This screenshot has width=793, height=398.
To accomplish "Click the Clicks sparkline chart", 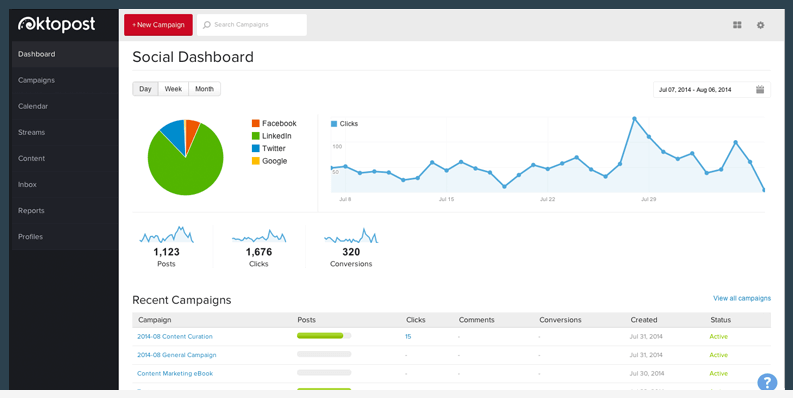I will [259, 236].
